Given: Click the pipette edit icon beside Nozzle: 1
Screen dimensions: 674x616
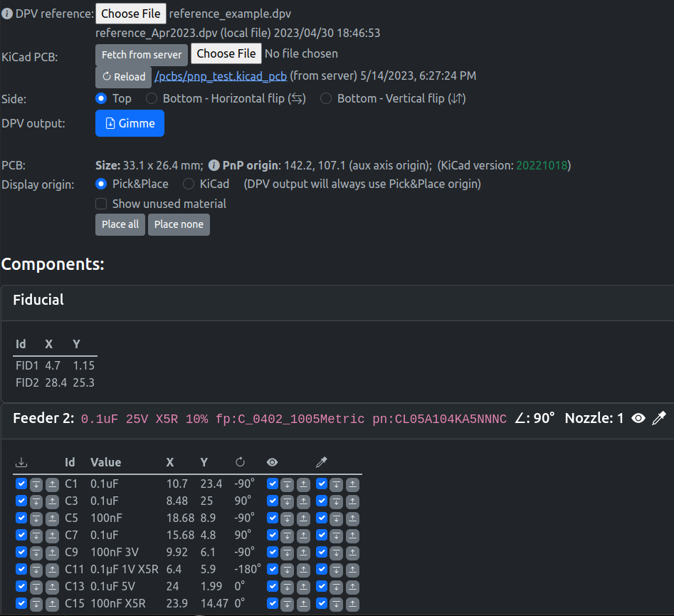Looking at the screenshot, I should (x=659, y=418).
